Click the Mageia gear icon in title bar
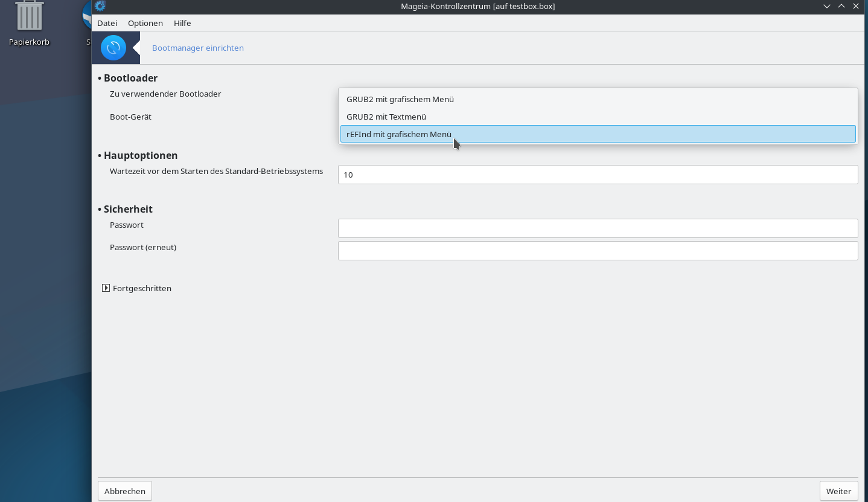This screenshot has height=502, width=868. (100, 6)
